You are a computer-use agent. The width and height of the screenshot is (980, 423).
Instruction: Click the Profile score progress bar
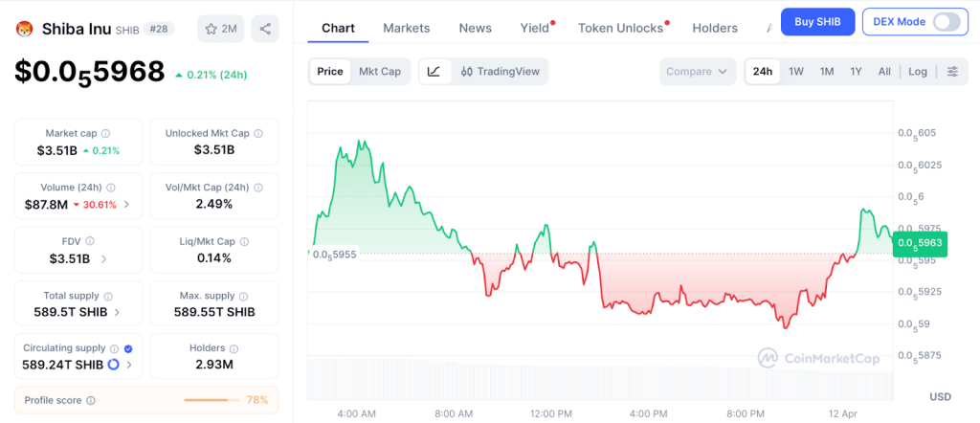212,400
